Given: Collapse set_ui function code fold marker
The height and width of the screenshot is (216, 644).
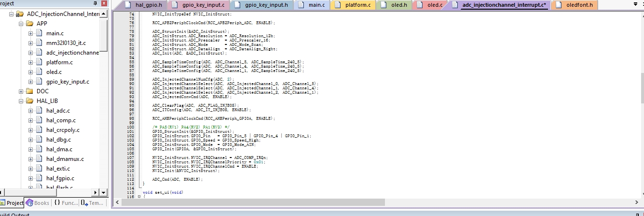Looking at the screenshot, I should 138,197.
